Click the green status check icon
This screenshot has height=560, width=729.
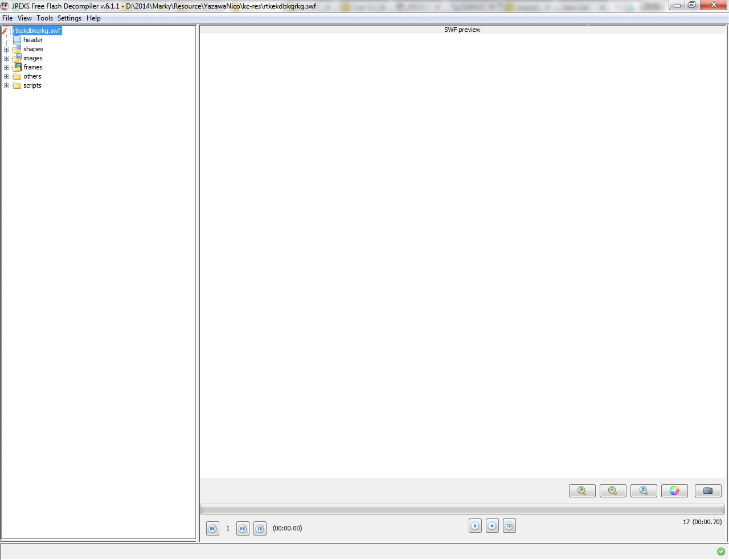click(x=721, y=551)
